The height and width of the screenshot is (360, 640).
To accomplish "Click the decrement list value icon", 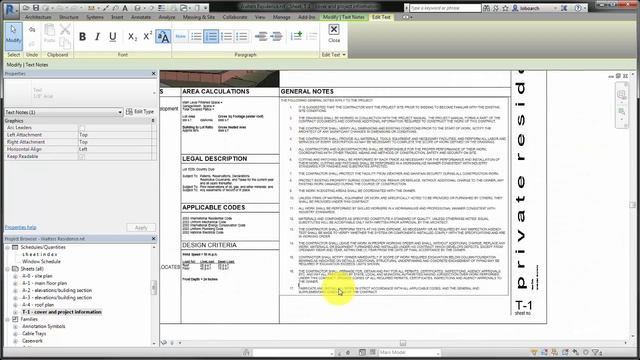I will (x=312, y=36).
